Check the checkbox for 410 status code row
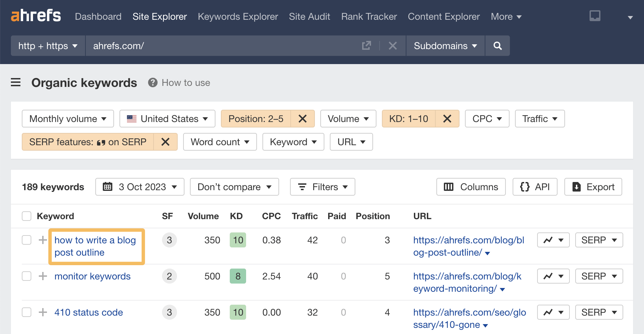Image resolution: width=644 pixels, height=334 pixels. coord(26,312)
